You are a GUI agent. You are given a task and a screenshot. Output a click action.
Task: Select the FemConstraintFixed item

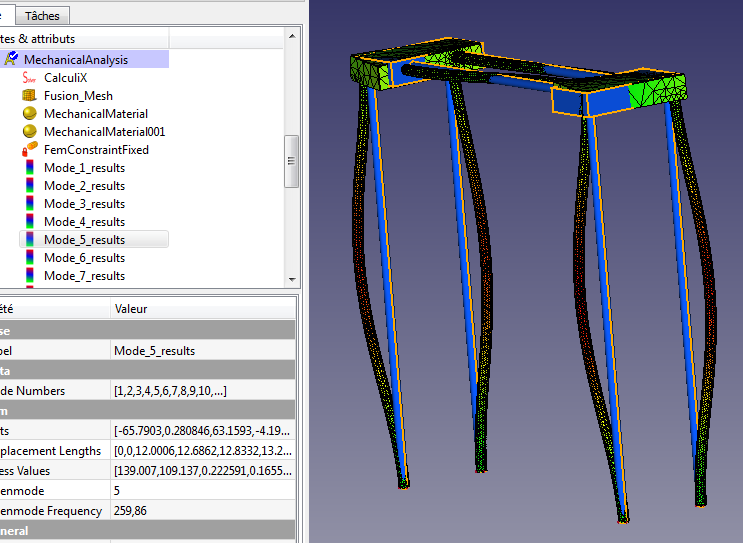click(x=96, y=150)
